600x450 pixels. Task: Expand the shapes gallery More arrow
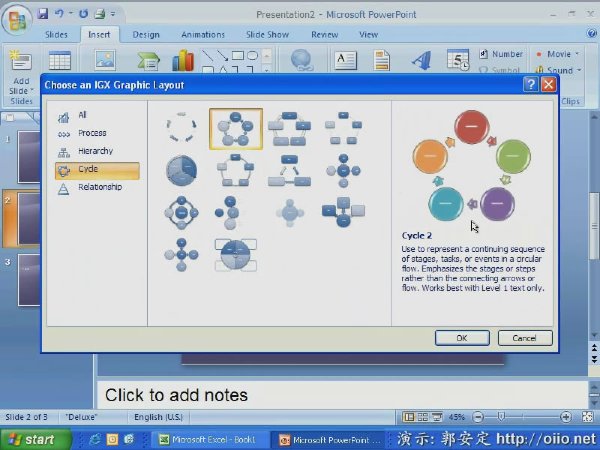(x=267, y=70)
